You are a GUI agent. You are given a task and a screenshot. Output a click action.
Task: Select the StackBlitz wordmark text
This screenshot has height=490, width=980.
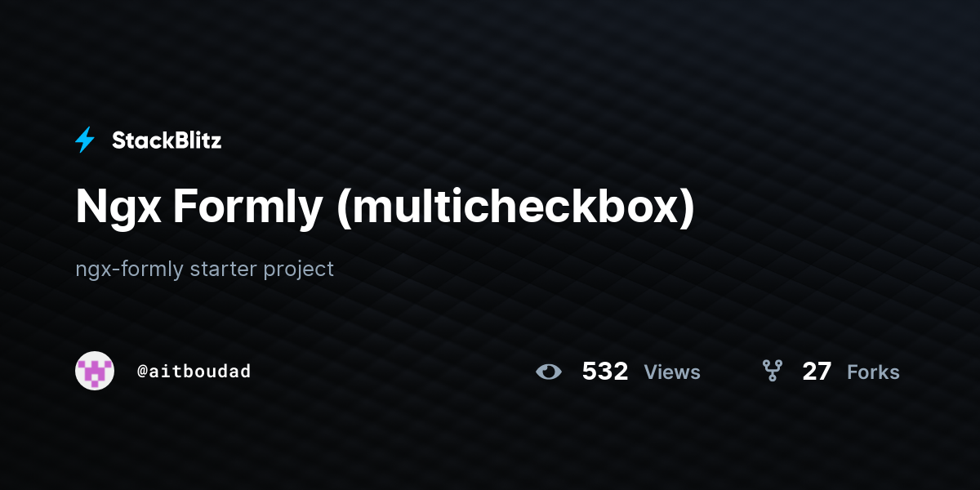pos(167,140)
